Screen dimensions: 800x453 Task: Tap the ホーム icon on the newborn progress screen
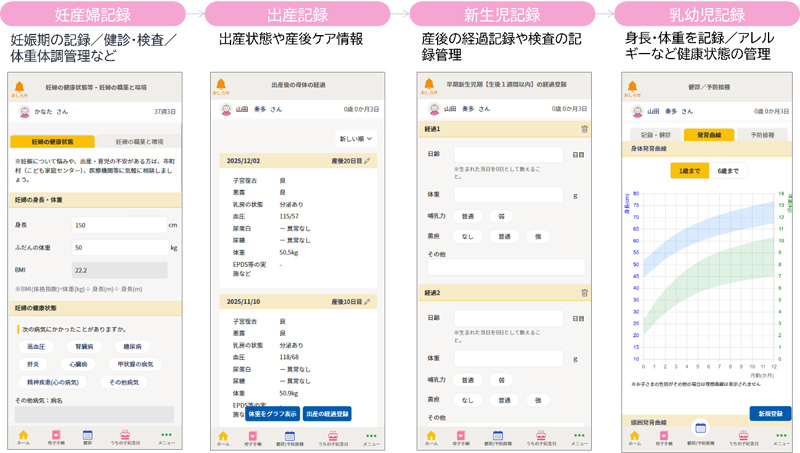tap(431, 436)
